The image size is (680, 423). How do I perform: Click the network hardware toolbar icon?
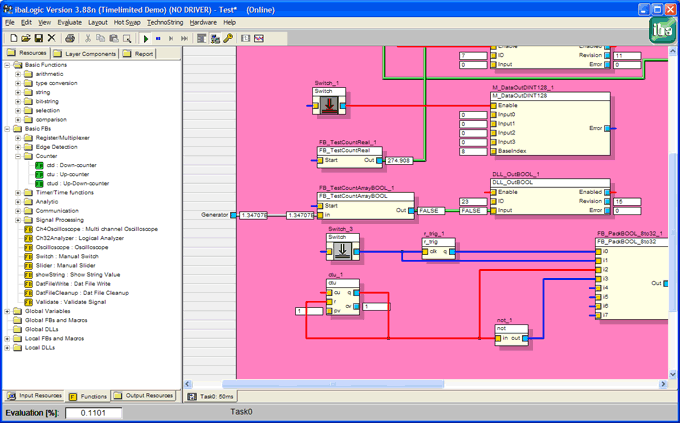[215, 38]
